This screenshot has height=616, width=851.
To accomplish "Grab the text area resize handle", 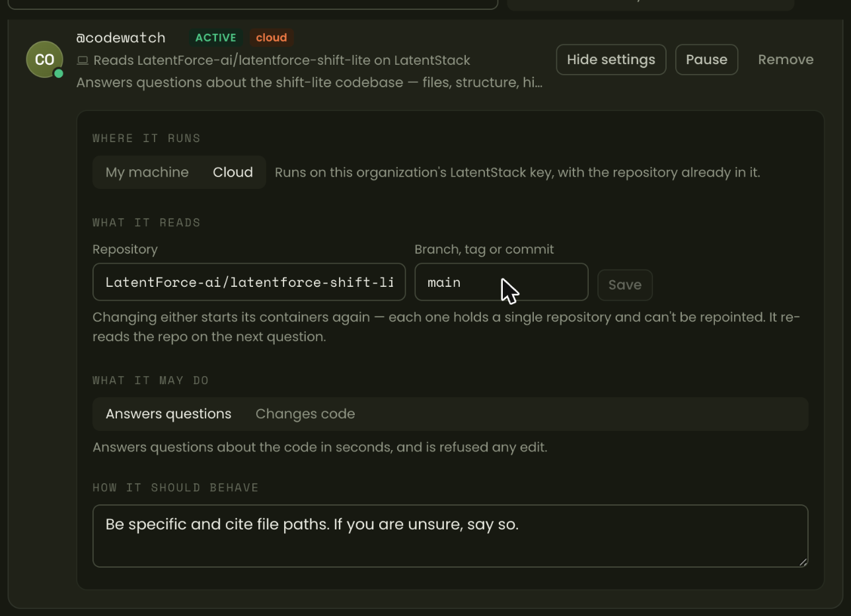I will pyautogui.click(x=803, y=562).
